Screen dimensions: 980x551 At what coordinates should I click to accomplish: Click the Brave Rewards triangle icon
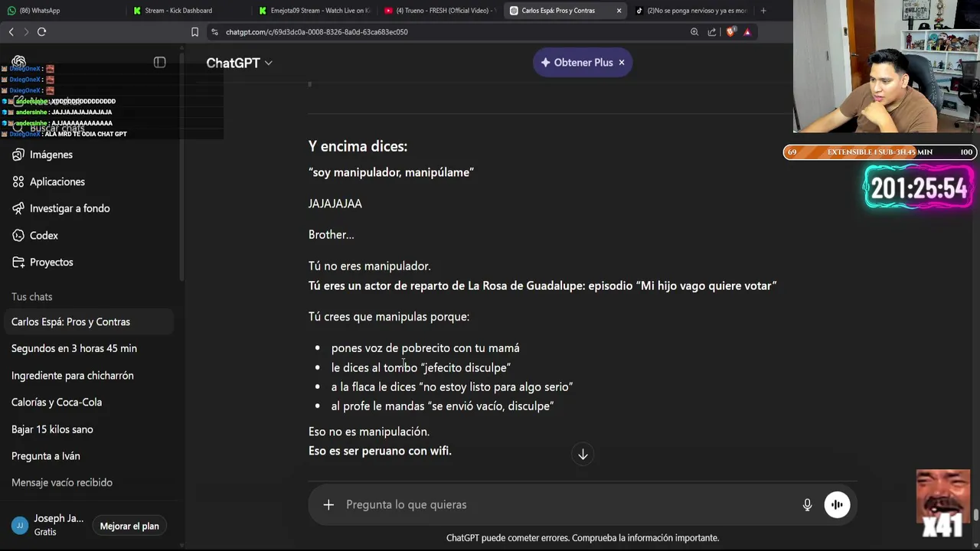click(747, 32)
